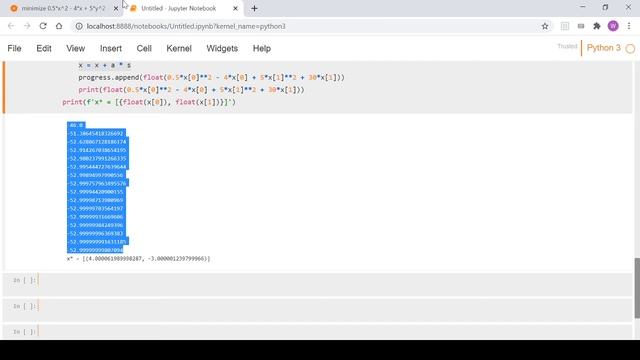The width and height of the screenshot is (640, 360).
Task: Open the Chrome three-dot menu
Action: (629, 26)
